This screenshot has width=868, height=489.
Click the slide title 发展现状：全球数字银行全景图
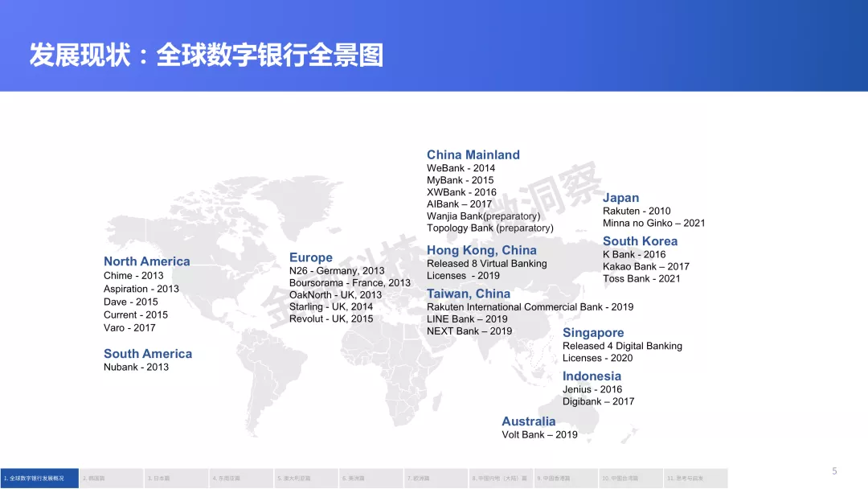206,55
